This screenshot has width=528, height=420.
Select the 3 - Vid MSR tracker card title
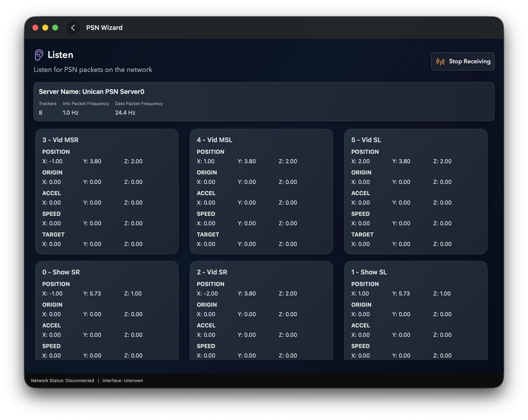[61, 140]
